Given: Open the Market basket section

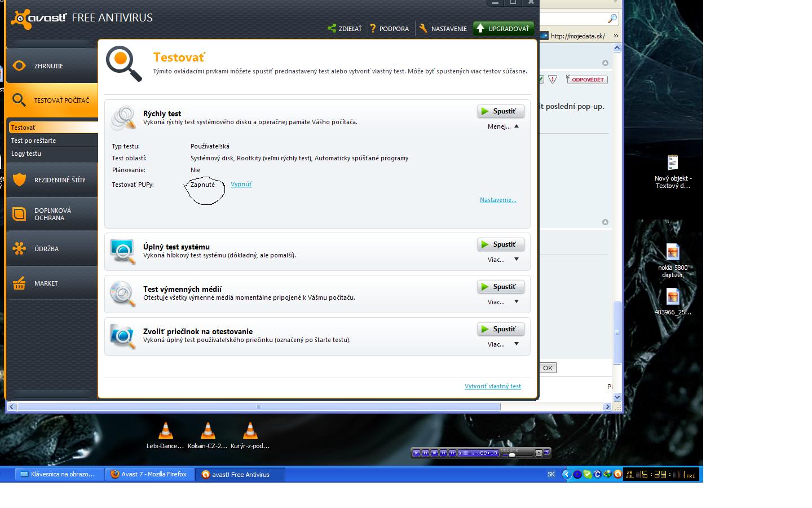Looking at the screenshot, I should pos(52,283).
